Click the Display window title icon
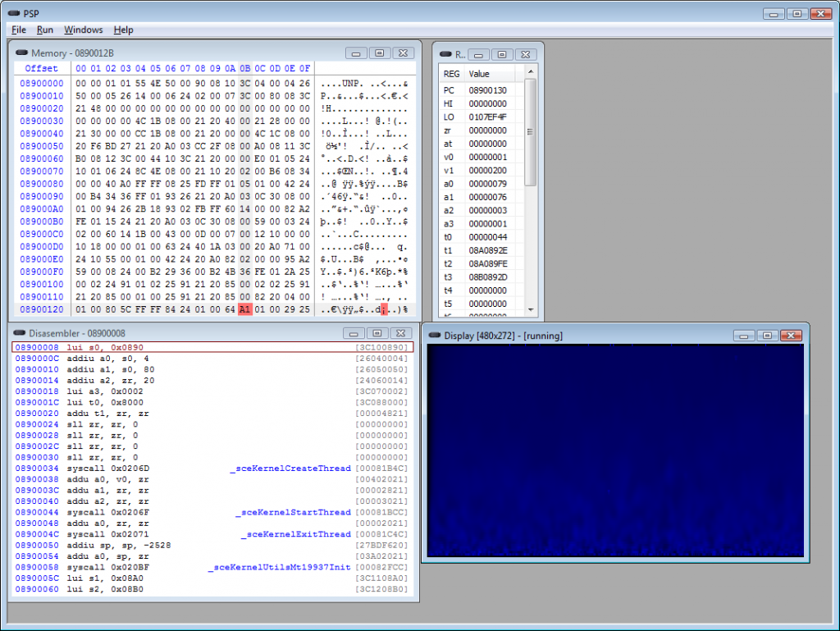The image size is (840, 631). pos(435,336)
